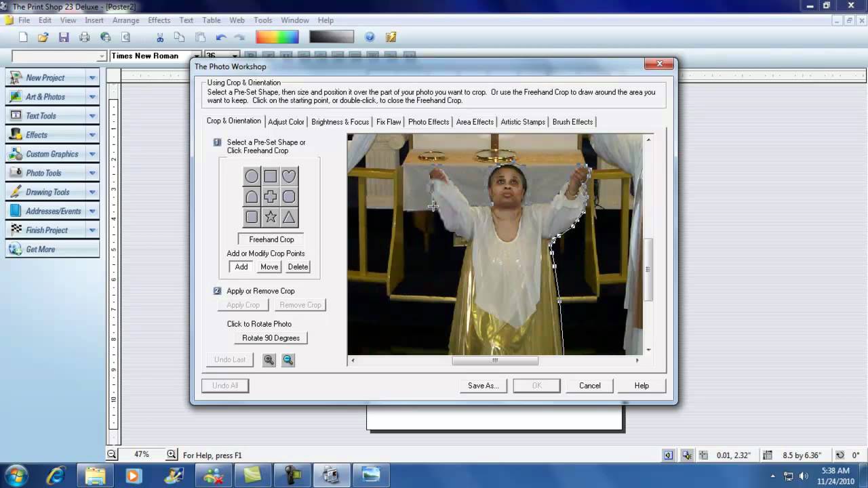Click the photo preview horizontal scrollbar thumb
The image size is (868, 488).
tap(495, 361)
